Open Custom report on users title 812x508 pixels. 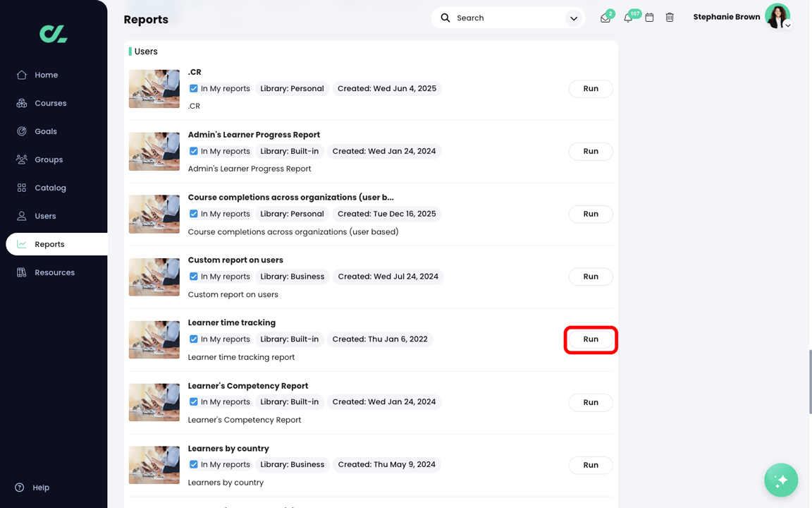235,260
